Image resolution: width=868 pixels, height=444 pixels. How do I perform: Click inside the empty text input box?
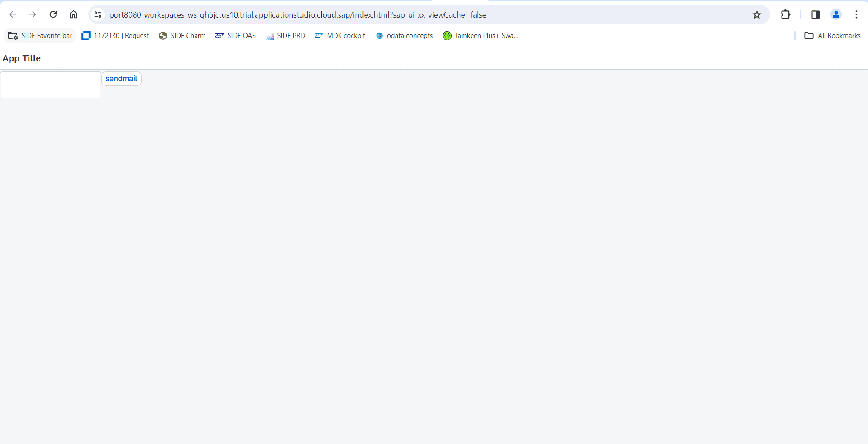pyautogui.click(x=50, y=85)
